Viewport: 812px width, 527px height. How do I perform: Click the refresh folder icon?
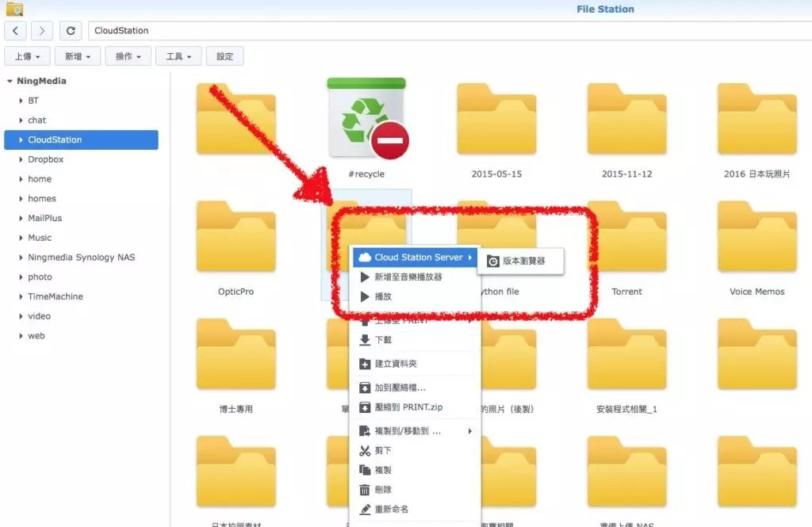[x=71, y=31]
